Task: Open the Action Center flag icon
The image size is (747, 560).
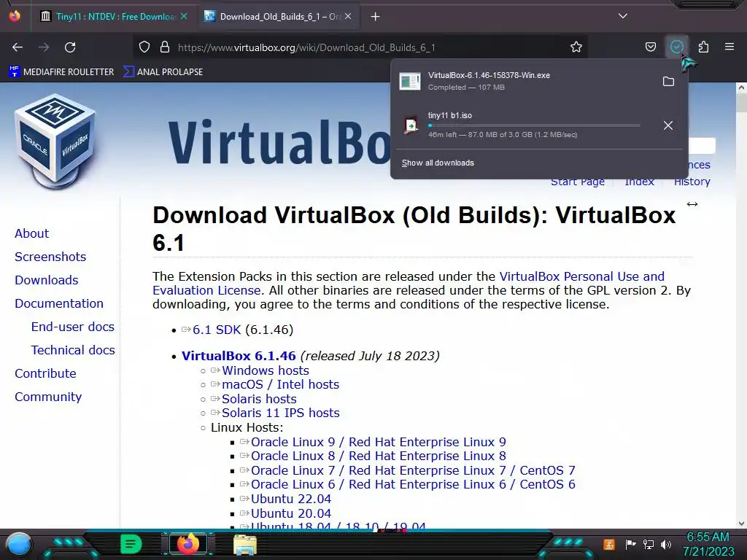Action: coord(630,544)
